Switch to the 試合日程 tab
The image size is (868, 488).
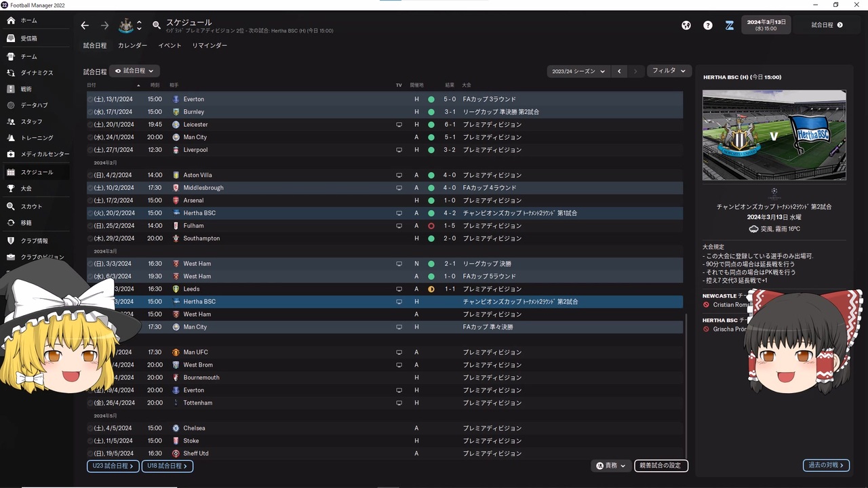pos(95,45)
